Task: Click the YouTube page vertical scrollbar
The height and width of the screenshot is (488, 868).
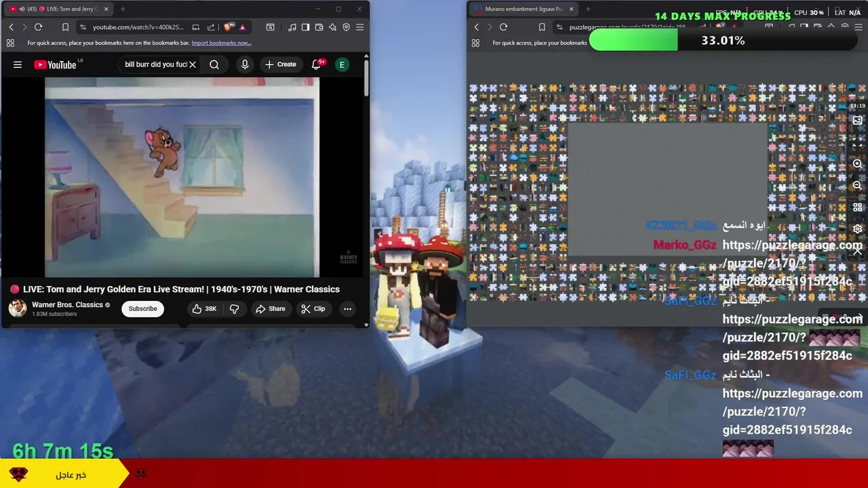Action: coord(366,79)
